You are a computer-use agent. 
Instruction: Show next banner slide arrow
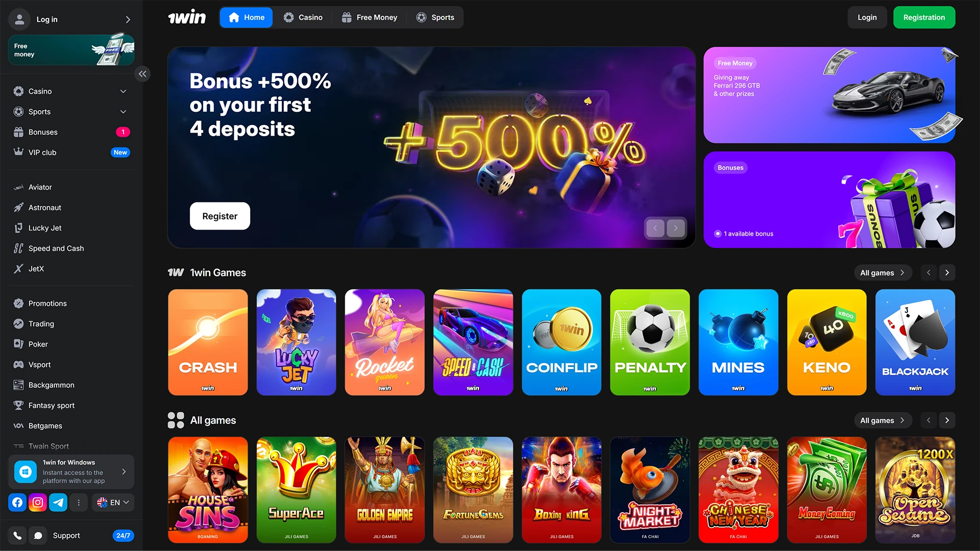(x=676, y=228)
